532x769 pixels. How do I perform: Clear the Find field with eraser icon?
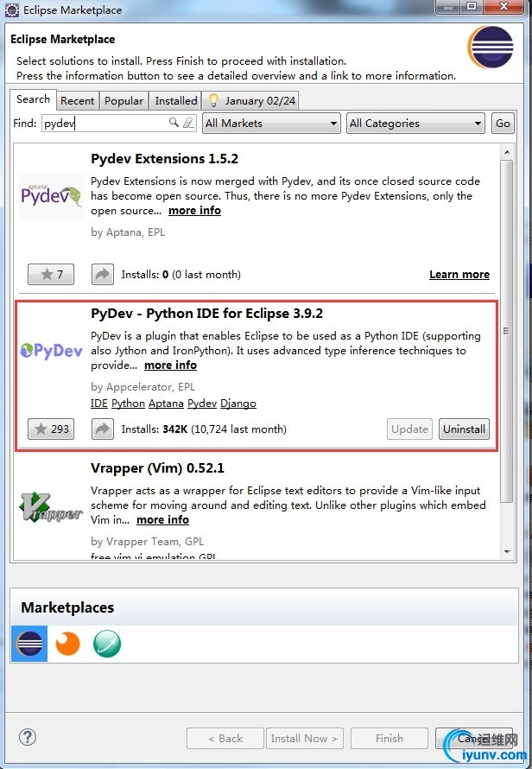point(188,123)
